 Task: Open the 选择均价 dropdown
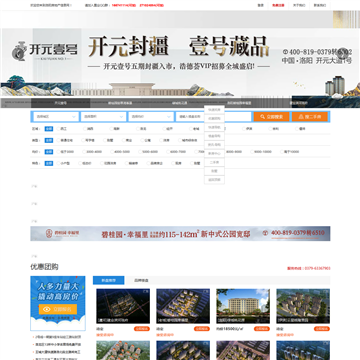[151, 117]
